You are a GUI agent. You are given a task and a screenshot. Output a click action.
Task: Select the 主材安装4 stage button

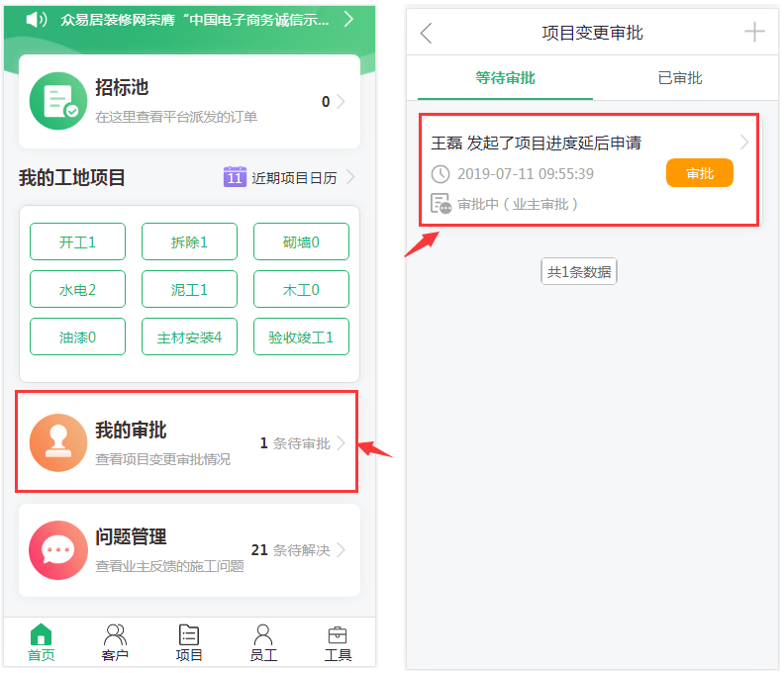pyautogui.click(x=189, y=336)
